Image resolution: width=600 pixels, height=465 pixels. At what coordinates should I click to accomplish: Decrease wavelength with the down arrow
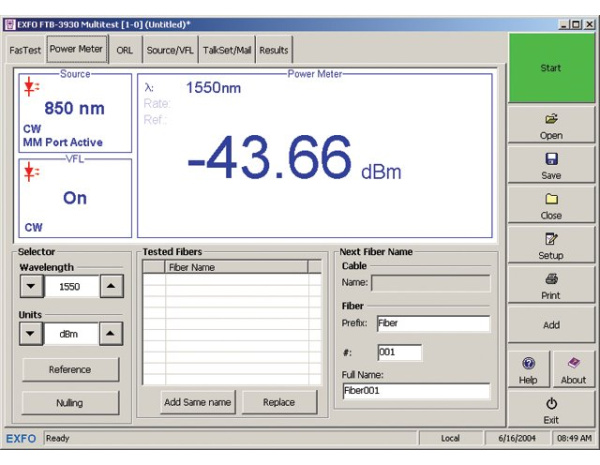(x=33, y=287)
